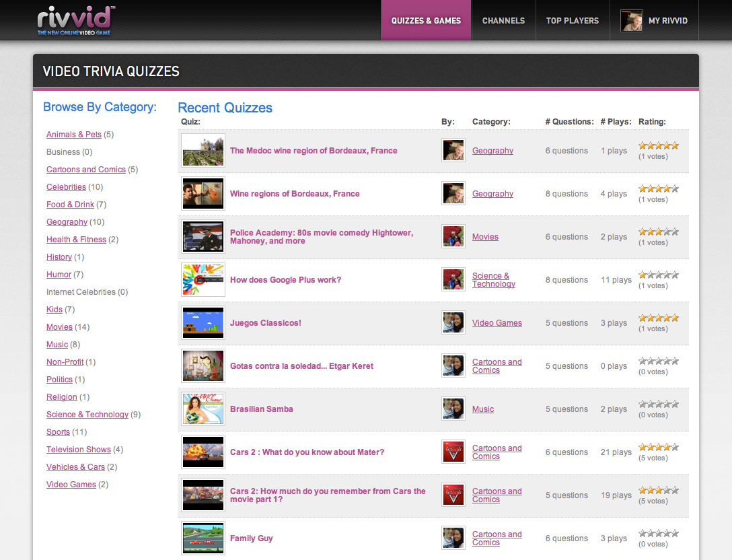Click author avatar for Police Academy quiz
This screenshot has height=560, width=732.
(453, 237)
